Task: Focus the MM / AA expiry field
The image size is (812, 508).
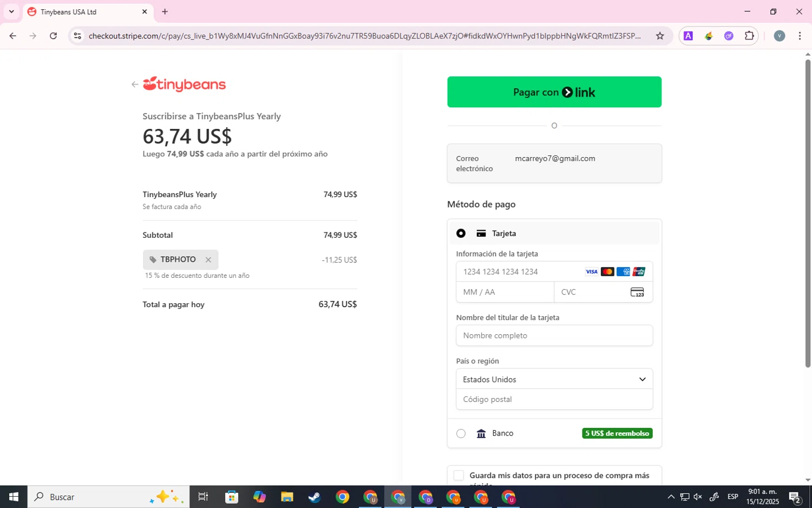Action: tap(505, 292)
